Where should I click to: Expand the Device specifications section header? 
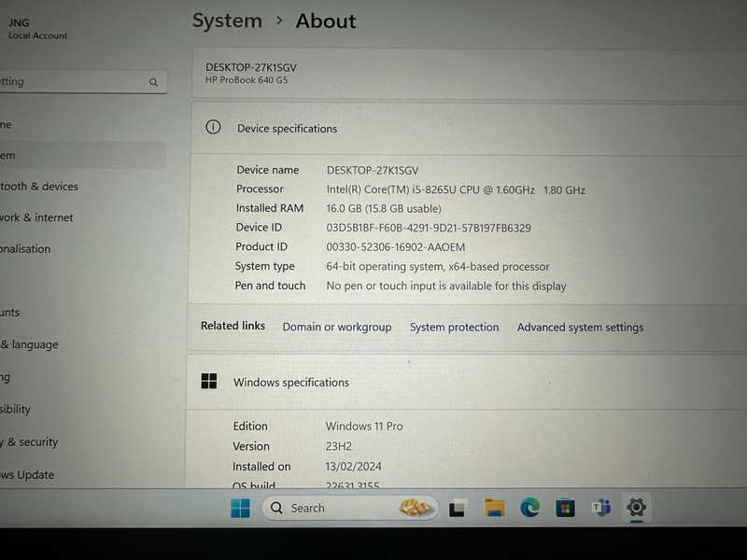(x=469, y=128)
